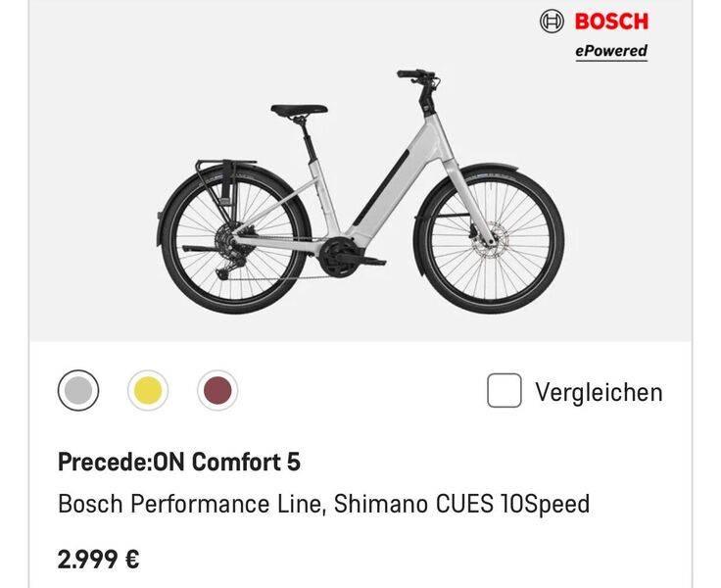Tick the Vergleichen checkbox

click(504, 392)
